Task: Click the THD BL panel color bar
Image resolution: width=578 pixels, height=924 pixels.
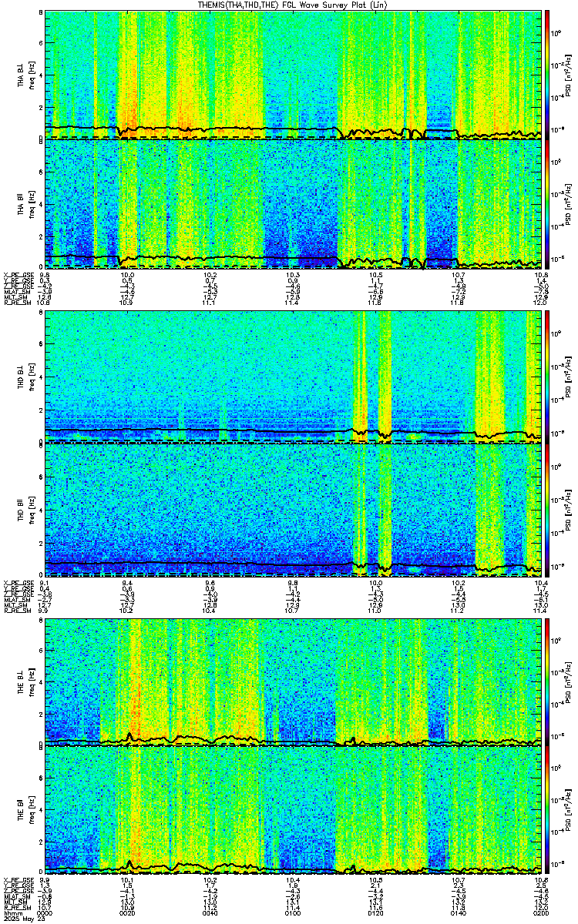Action: coord(548,377)
